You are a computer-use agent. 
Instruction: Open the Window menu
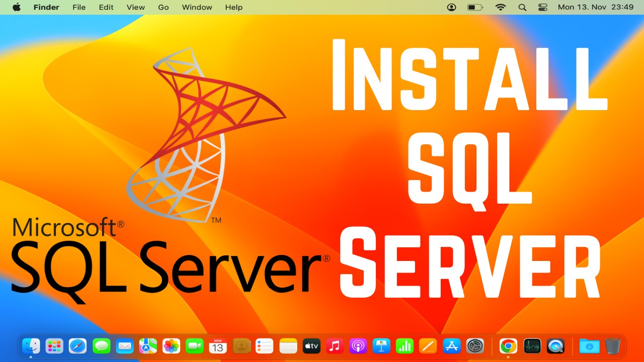(x=197, y=7)
